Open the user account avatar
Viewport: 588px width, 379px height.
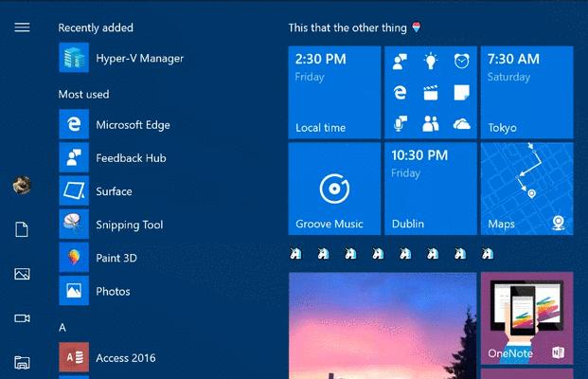(x=22, y=185)
